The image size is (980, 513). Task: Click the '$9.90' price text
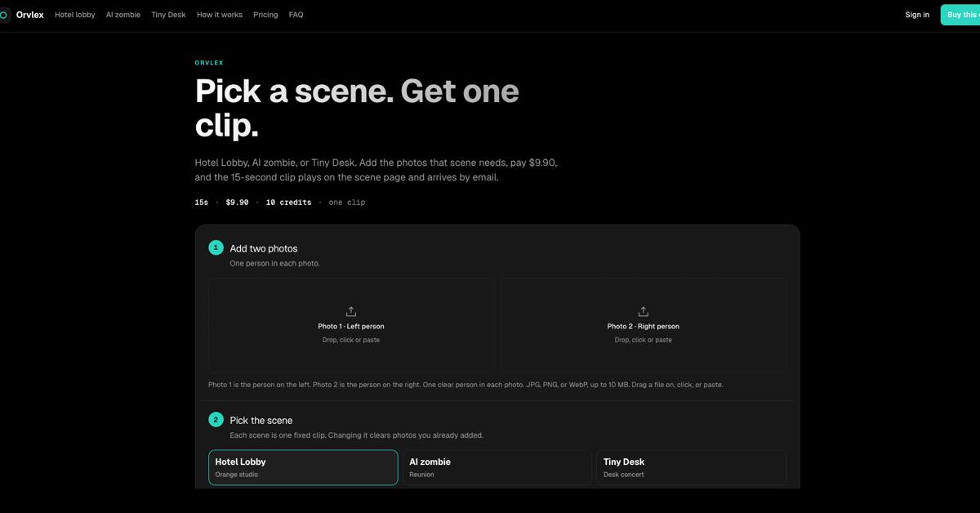click(x=237, y=203)
